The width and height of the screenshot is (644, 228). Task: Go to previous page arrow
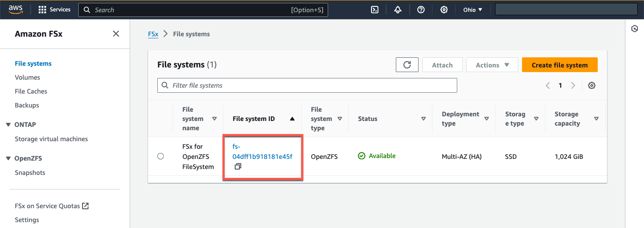pos(548,86)
